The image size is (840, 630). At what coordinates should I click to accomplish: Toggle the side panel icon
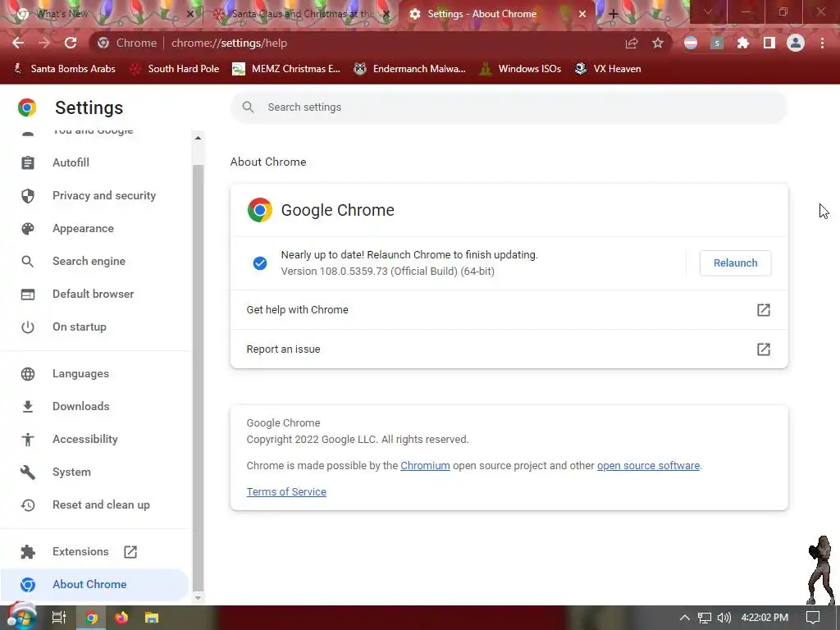click(x=769, y=43)
